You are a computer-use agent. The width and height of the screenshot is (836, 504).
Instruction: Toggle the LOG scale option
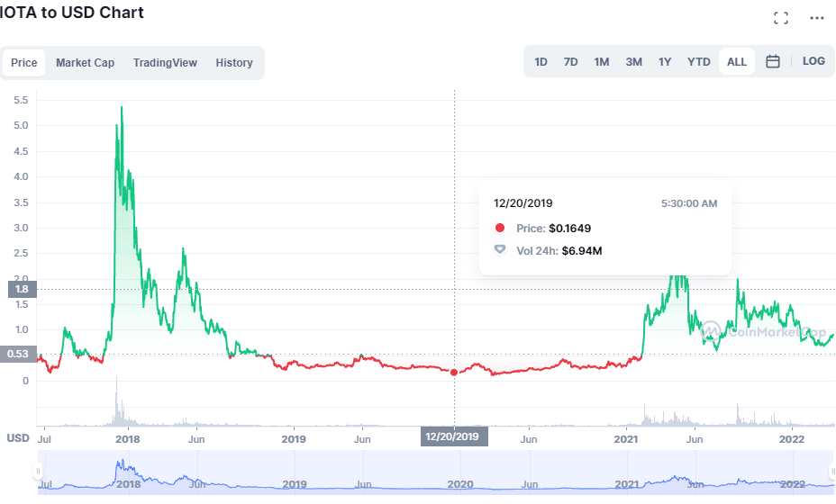click(813, 61)
